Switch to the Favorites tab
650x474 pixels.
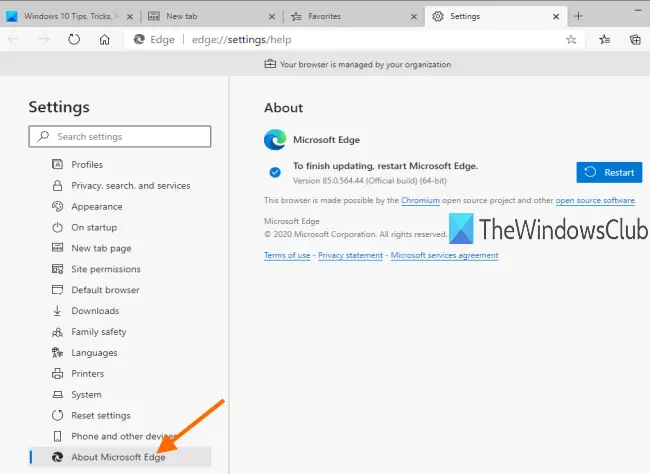point(354,16)
